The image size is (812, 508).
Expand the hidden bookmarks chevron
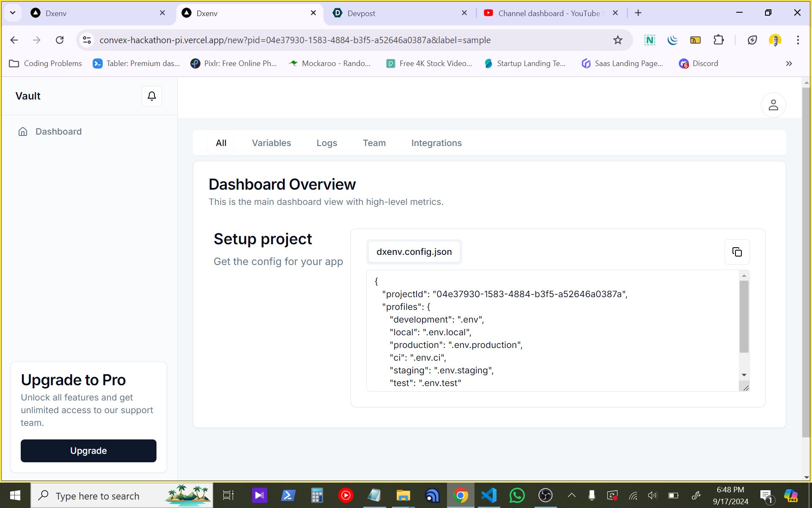click(789, 63)
